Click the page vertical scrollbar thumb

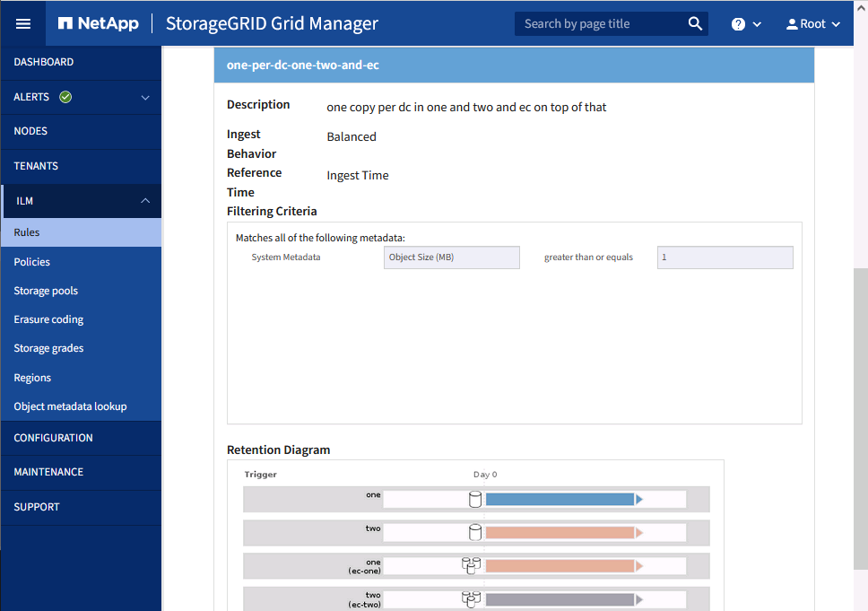tap(861, 419)
